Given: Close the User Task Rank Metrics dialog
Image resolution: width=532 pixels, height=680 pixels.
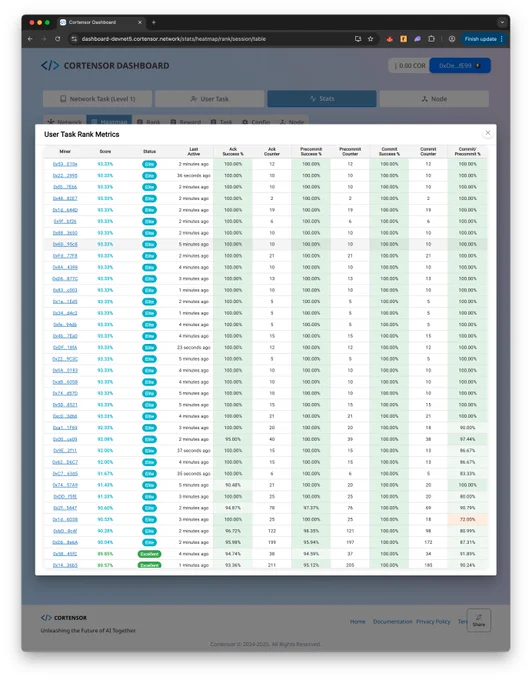Looking at the screenshot, I should tap(488, 133).
